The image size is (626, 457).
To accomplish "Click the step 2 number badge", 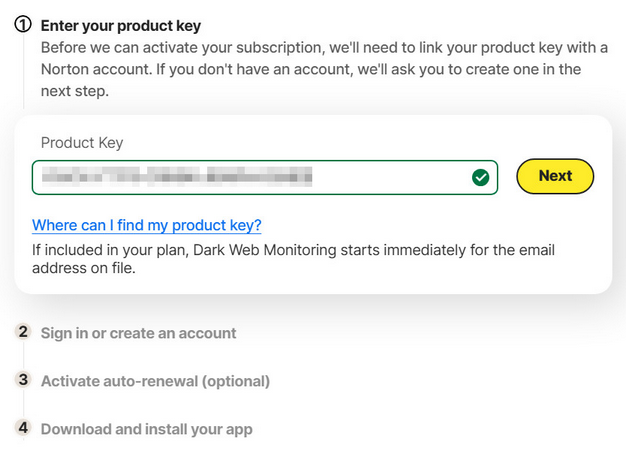I will [23, 332].
